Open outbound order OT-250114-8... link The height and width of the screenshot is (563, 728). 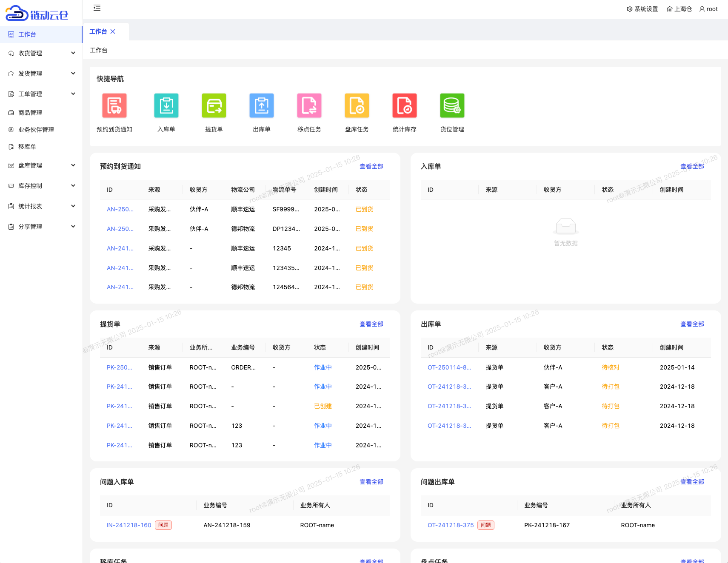[x=449, y=367]
